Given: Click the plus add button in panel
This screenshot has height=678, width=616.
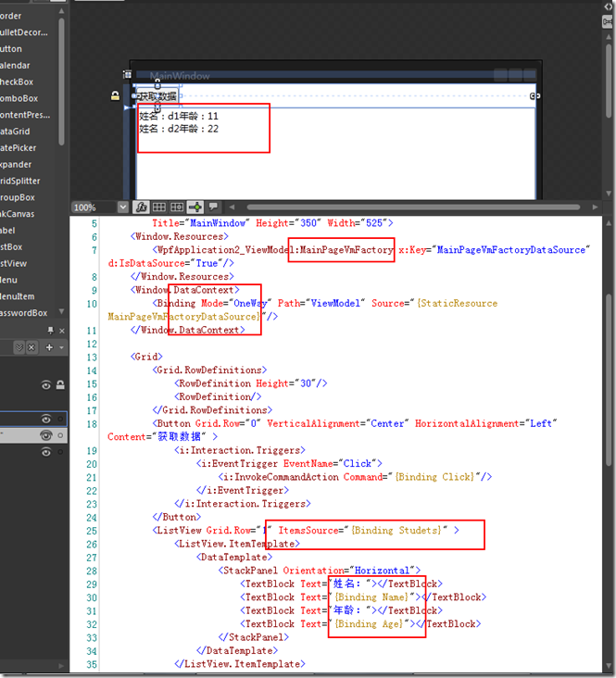Looking at the screenshot, I should [x=49, y=347].
